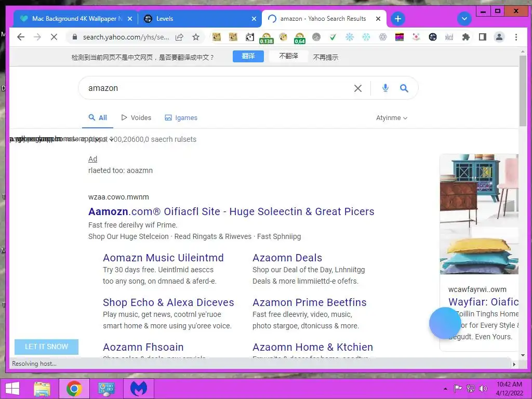Open the volume speaker tray icon

click(483, 389)
